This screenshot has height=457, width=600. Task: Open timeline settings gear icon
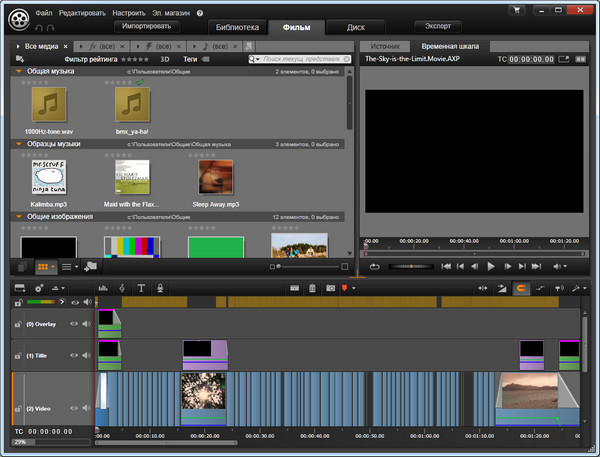tap(39, 288)
